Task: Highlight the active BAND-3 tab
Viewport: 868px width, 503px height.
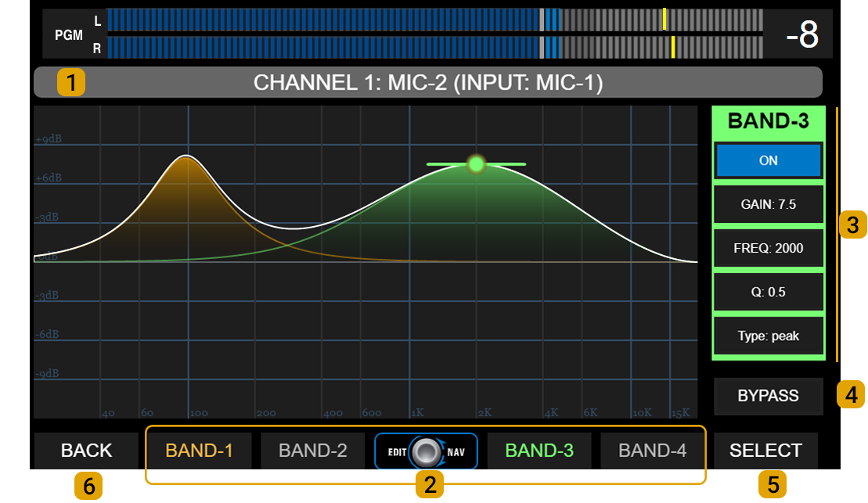Action: (x=539, y=451)
